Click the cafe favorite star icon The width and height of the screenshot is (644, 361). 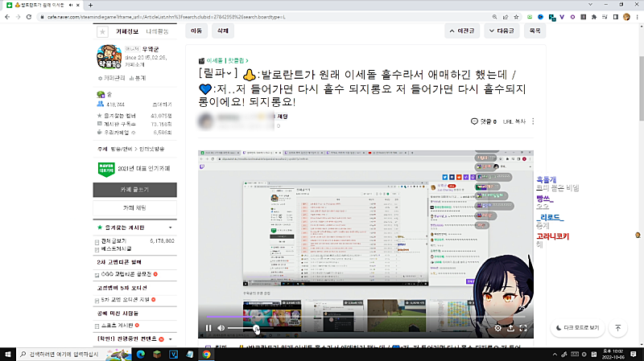coord(101,31)
